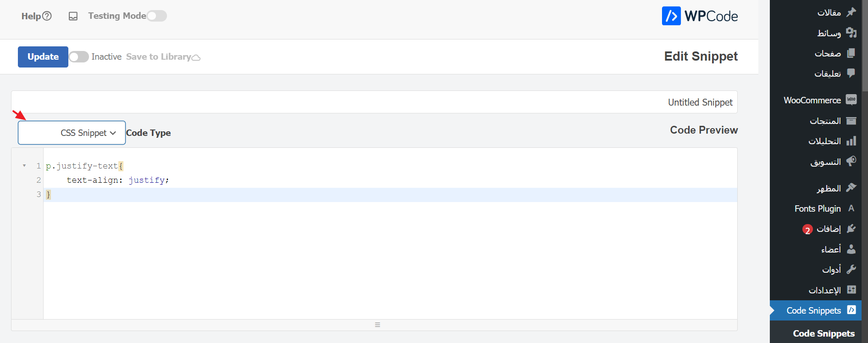Open Fonts Plugin sidebar icon
Image resolution: width=868 pixels, height=343 pixels.
tap(851, 208)
